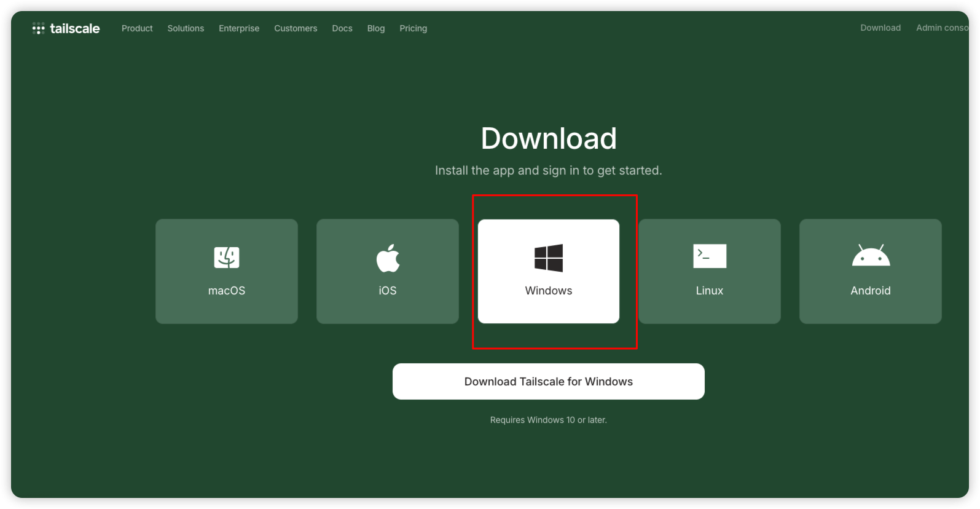
Task: Click the Download link in the header
Action: coord(880,28)
